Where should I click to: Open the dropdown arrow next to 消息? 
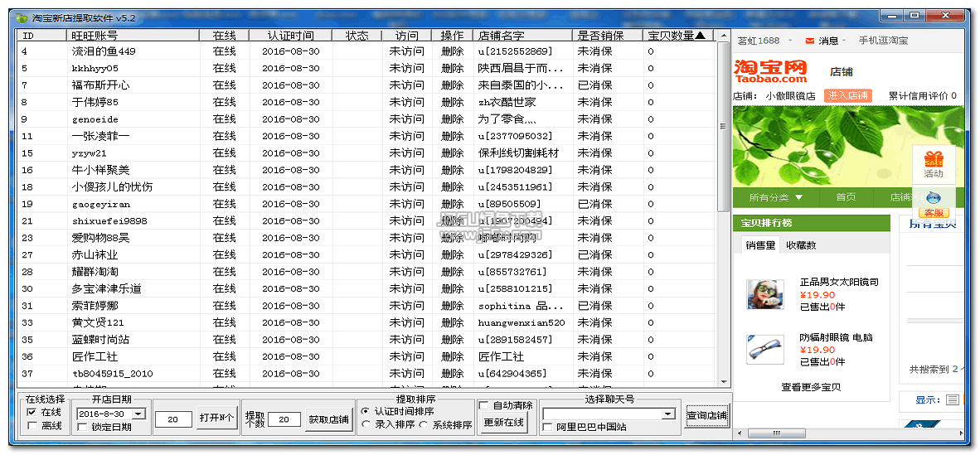click(x=844, y=41)
